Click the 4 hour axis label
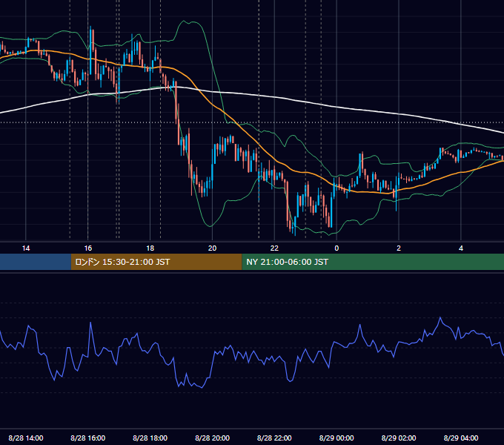504x445 pixels. tap(460, 248)
